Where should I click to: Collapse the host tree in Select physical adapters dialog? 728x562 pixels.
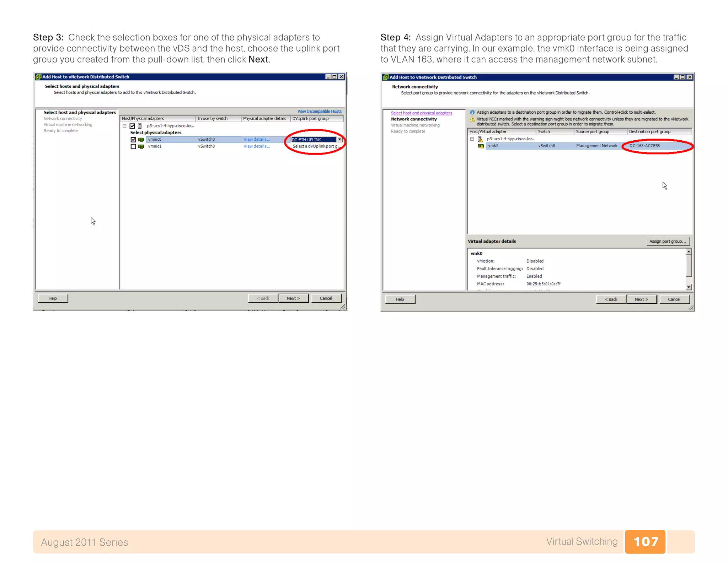pos(124,126)
